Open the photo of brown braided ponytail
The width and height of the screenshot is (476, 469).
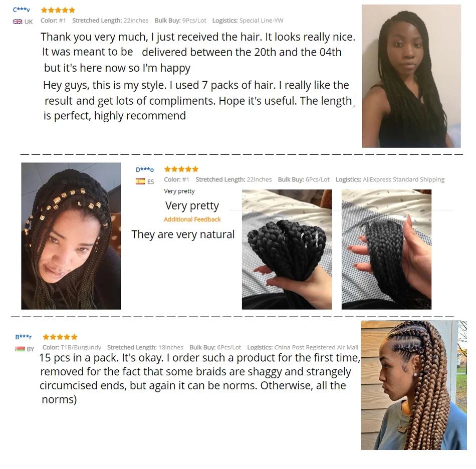tap(414, 385)
